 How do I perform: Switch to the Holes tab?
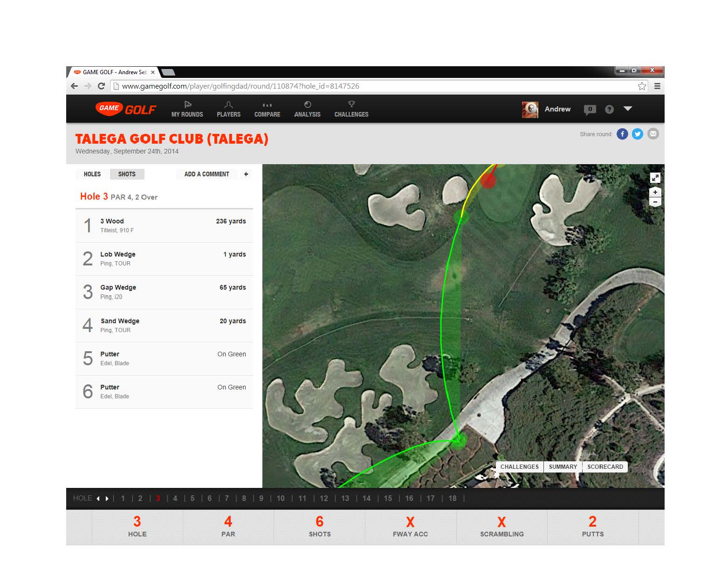92,174
